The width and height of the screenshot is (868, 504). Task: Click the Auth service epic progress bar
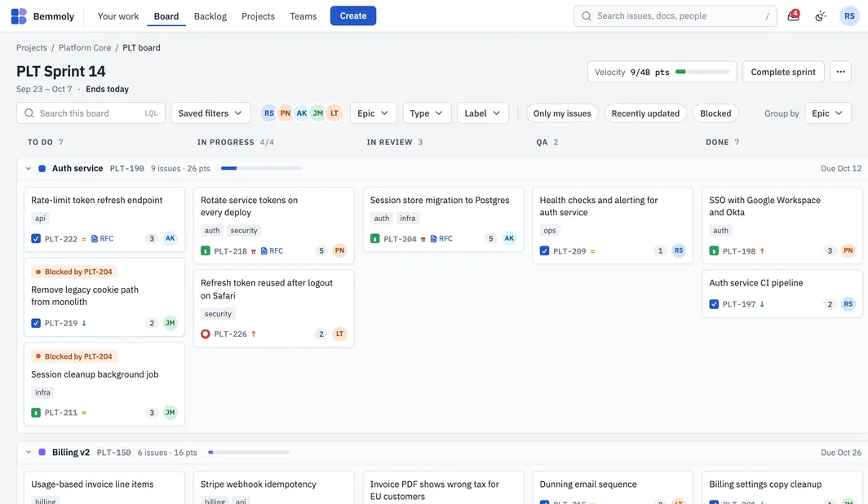click(x=261, y=168)
